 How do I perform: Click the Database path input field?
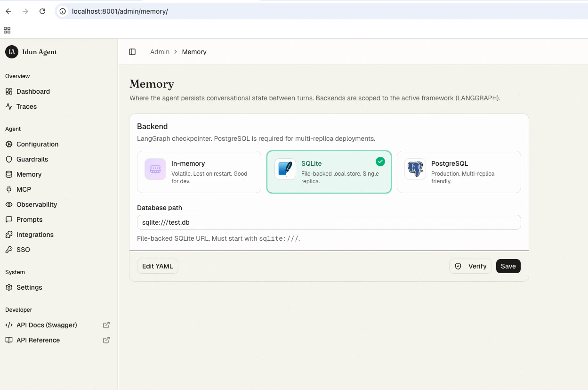point(329,222)
